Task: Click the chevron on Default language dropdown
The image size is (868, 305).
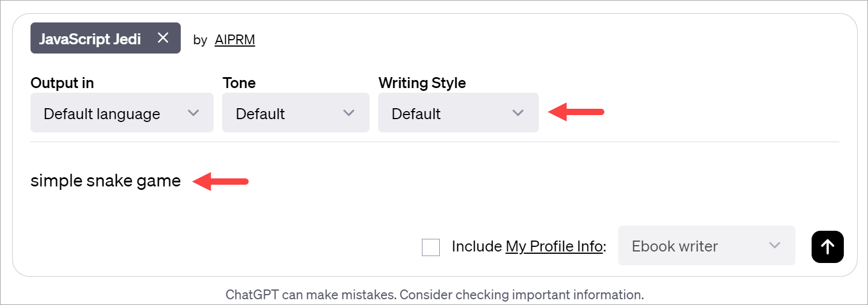Action: tap(193, 113)
